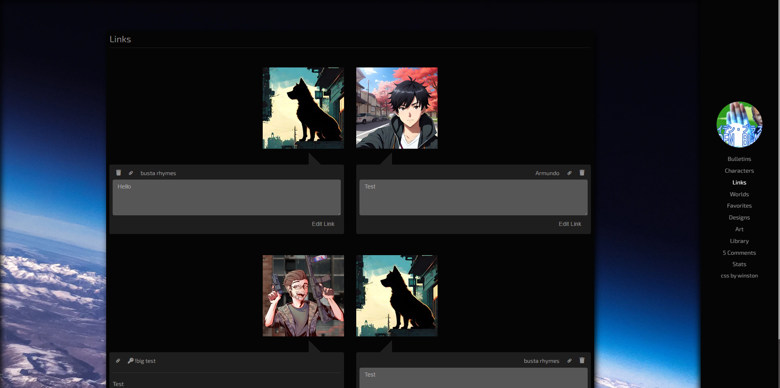Open the man holding guns thumbnail
Viewport: 780px width, 388px height.
[303, 296]
